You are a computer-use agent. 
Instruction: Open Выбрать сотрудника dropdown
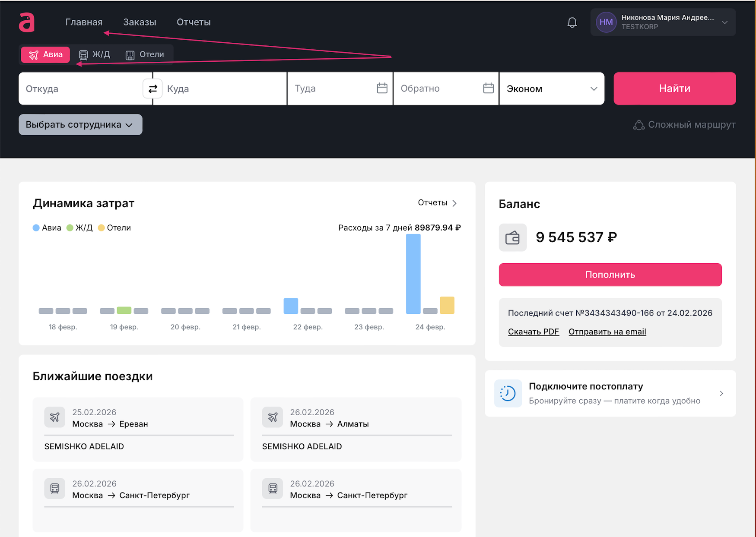coord(80,125)
